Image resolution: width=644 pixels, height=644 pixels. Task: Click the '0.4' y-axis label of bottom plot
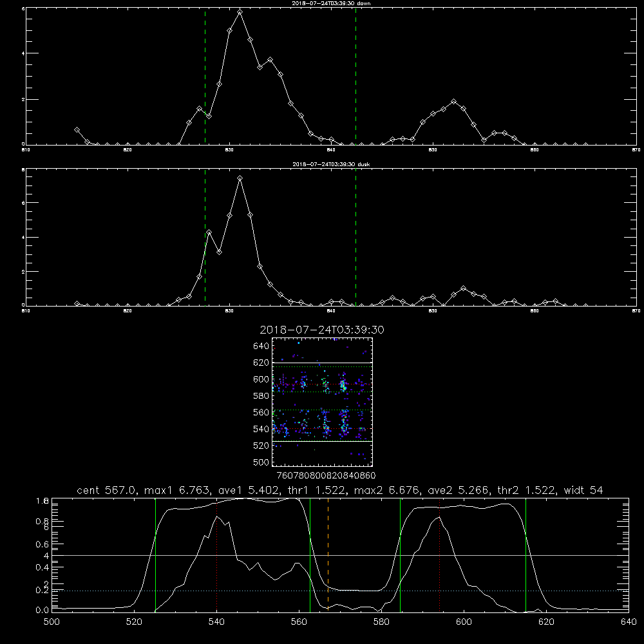pyautogui.click(x=43, y=567)
